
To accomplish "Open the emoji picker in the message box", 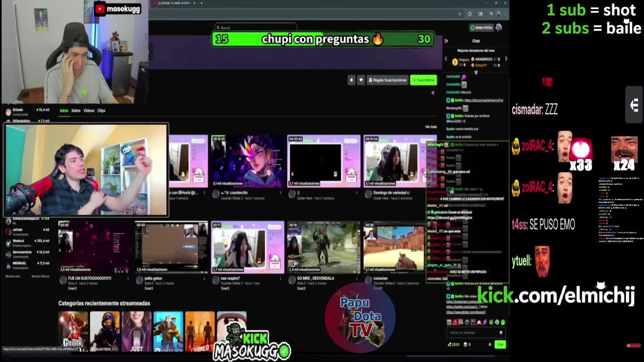I will tap(501, 332).
